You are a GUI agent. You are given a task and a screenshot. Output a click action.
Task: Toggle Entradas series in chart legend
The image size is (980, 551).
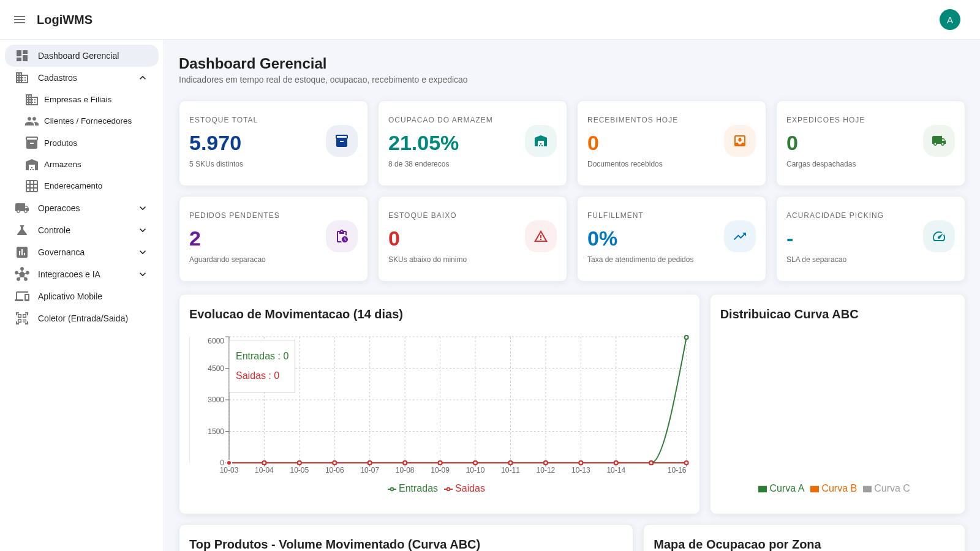[x=413, y=489]
